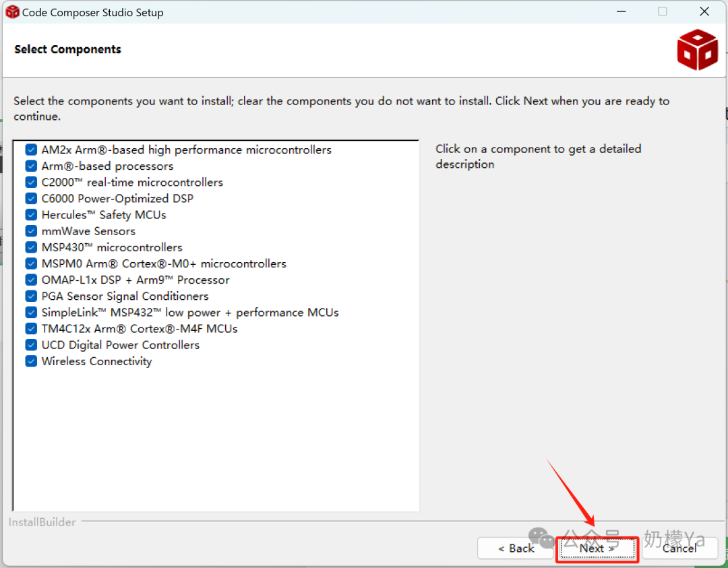
Task: Select 'MSPM0 Arm Cortex-M0+ microcontrollers' label text
Action: coord(164,263)
